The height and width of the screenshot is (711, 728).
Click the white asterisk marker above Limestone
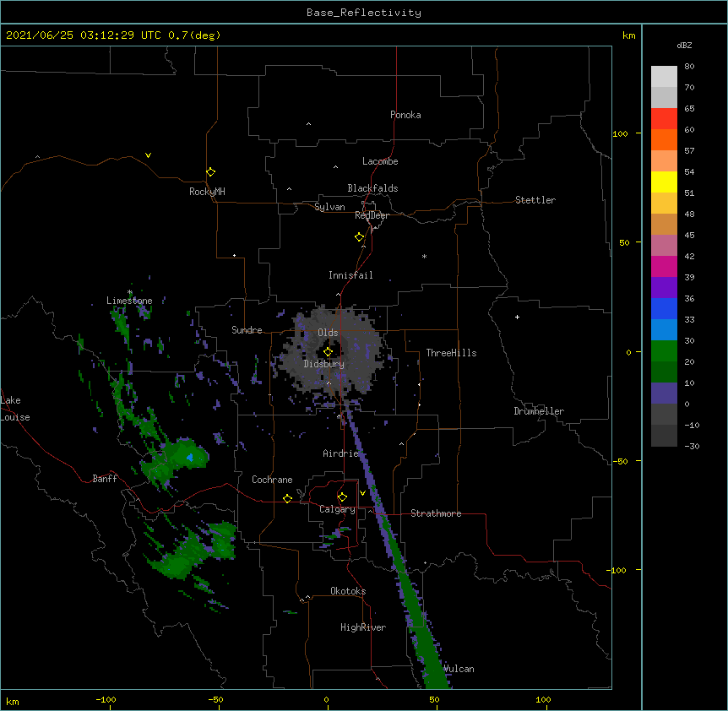(130, 292)
